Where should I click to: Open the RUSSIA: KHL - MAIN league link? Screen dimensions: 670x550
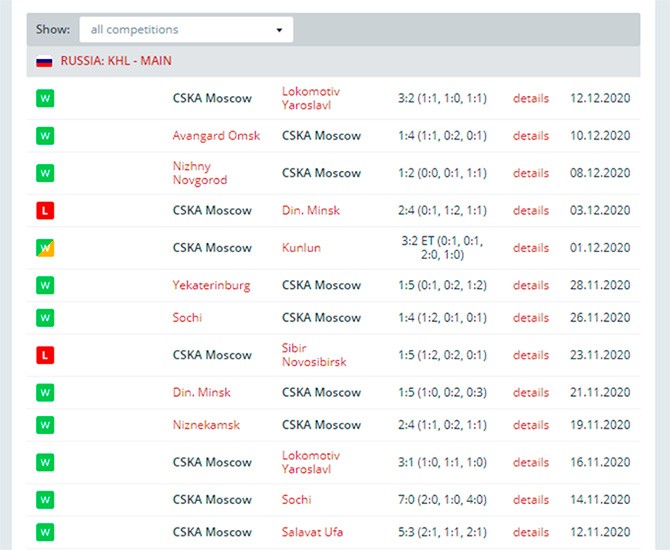tap(116, 61)
